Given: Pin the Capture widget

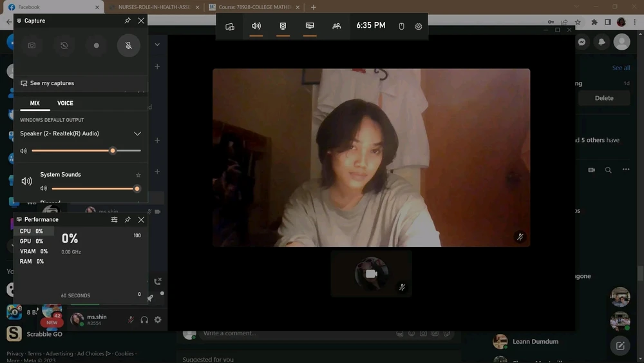Looking at the screenshot, I should pos(128,21).
